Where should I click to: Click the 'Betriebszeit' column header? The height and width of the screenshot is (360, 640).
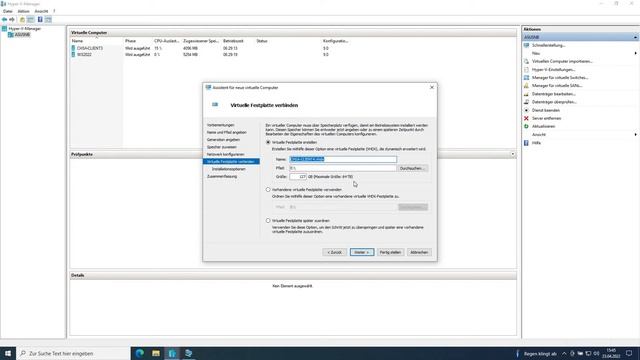(233, 41)
